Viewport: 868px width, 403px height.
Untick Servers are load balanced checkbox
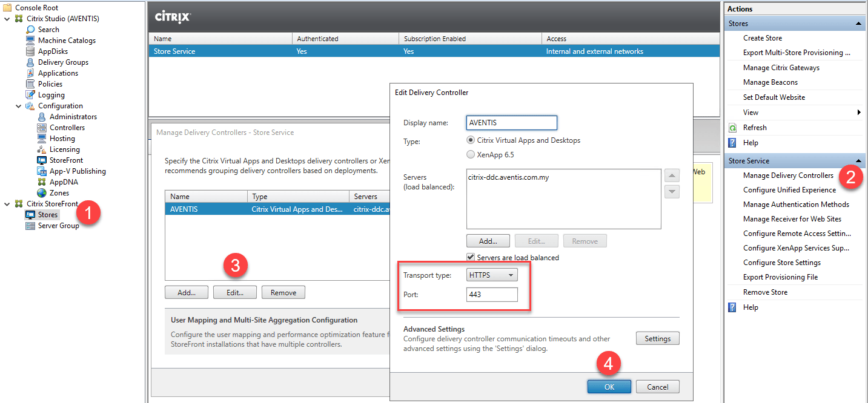(471, 257)
